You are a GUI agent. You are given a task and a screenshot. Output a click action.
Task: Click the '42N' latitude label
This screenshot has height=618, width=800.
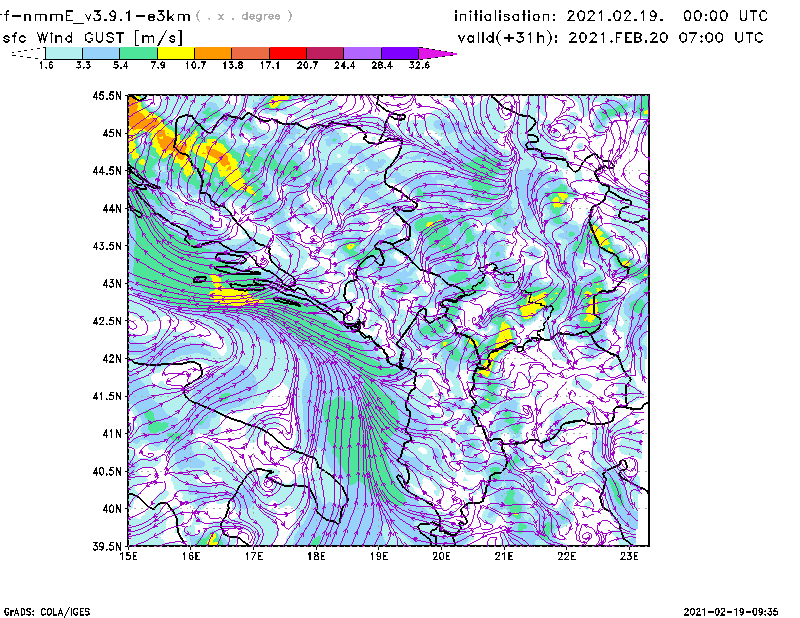coord(112,358)
